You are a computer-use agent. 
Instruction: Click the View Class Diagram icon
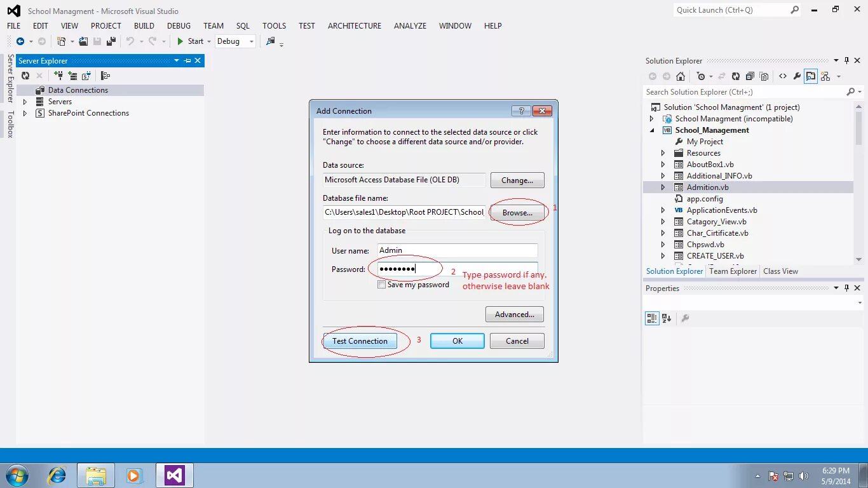click(825, 76)
